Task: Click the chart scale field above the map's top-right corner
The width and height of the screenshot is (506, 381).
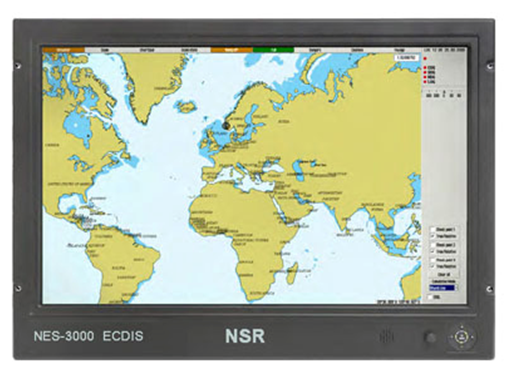Action: click(x=406, y=58)
